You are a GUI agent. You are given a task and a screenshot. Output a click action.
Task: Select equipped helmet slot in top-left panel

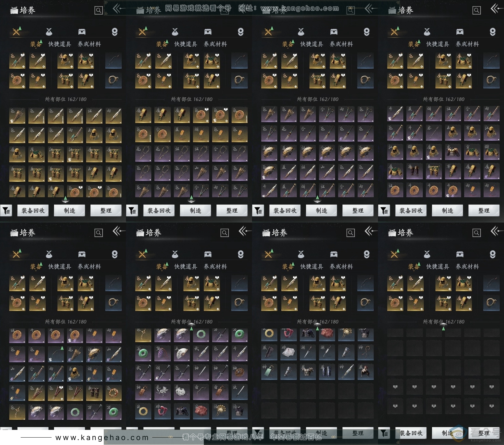click(65, 61)
